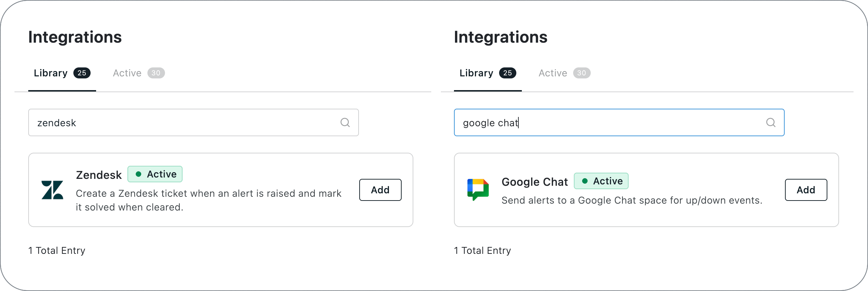Click the 25 count badge on the left Library tab

point(82,73)
